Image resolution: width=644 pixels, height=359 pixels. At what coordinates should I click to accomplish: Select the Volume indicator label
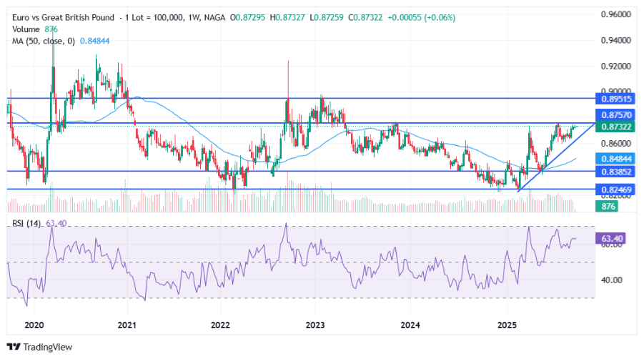pos(26,29)
